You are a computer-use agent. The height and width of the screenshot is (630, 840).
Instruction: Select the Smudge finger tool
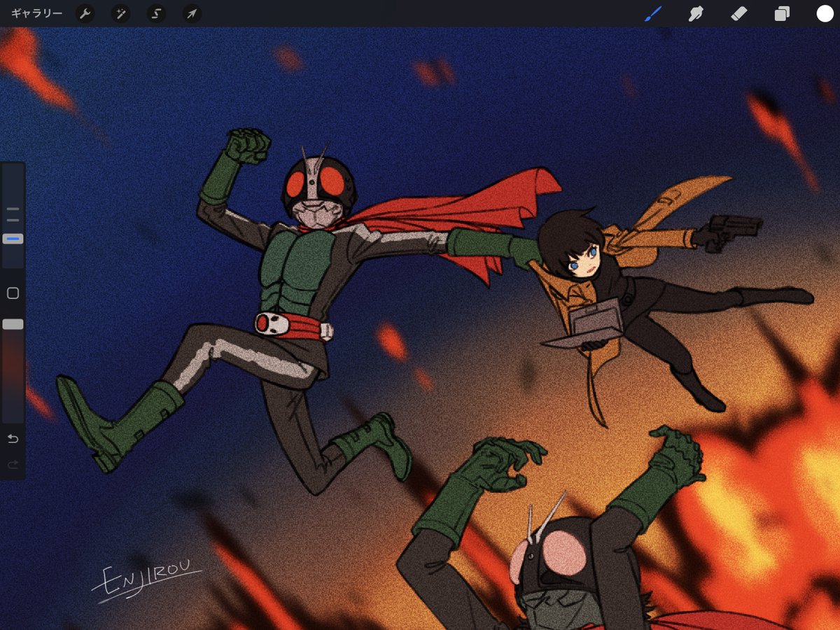[x=696, y=14]
